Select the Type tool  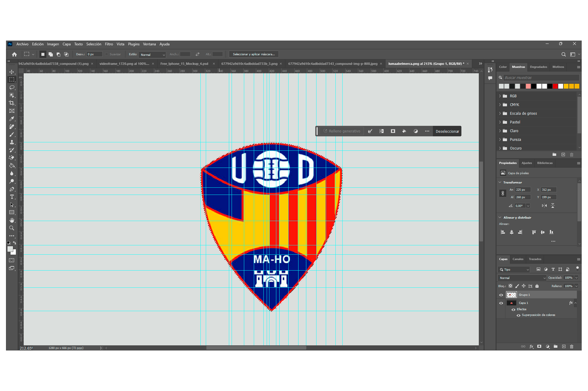[12, 197]
